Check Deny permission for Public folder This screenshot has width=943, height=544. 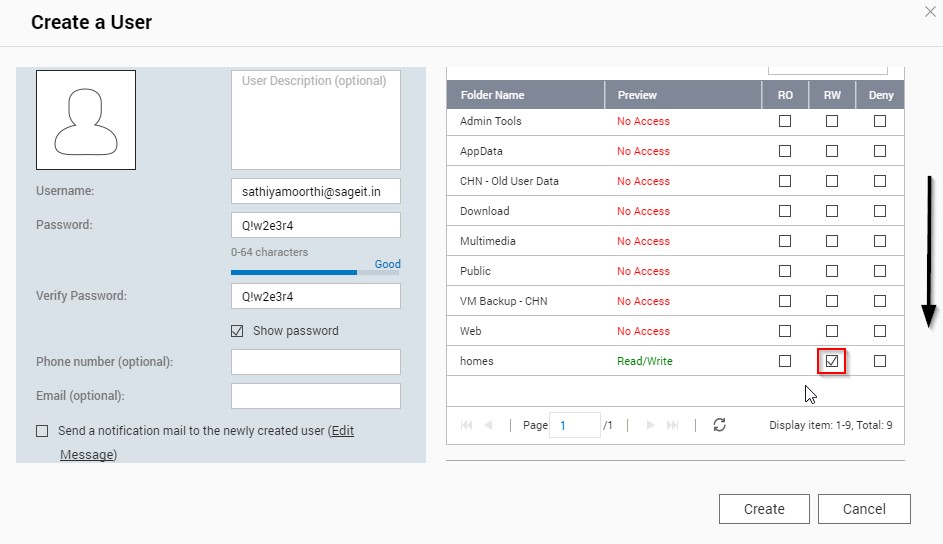pos(880,271)
